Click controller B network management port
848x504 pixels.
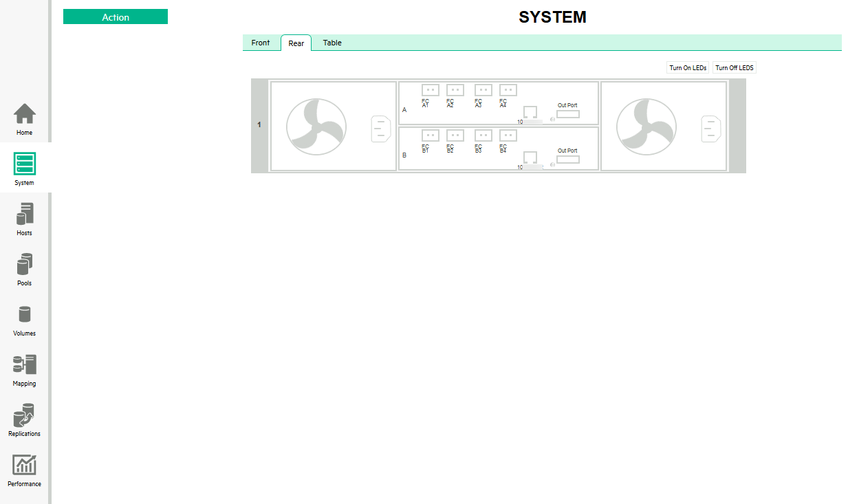tap(530, 158)
